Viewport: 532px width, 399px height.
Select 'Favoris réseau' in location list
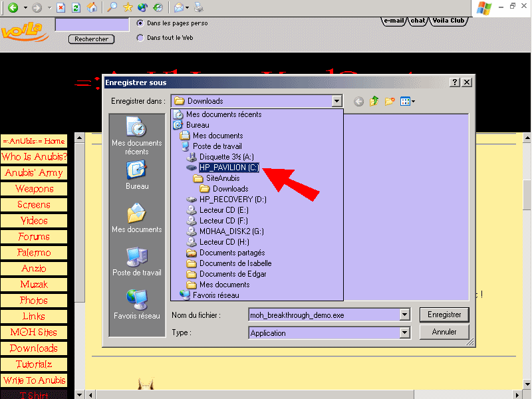pyautogui.click(x=209, y=295)
